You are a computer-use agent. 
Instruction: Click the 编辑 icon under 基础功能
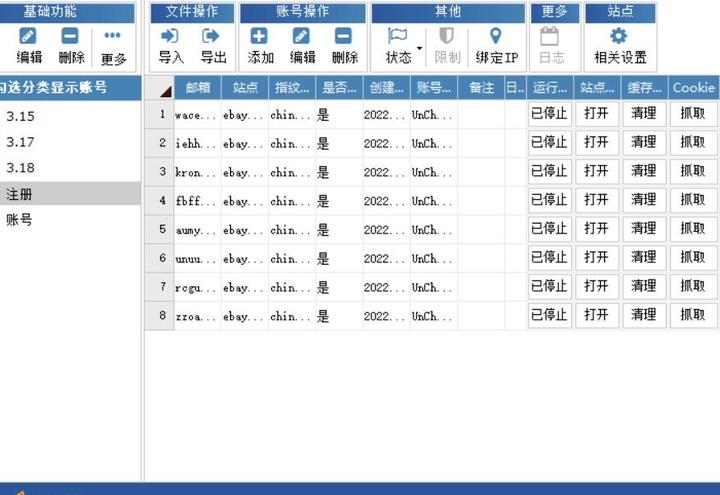[x=28, y=36]
